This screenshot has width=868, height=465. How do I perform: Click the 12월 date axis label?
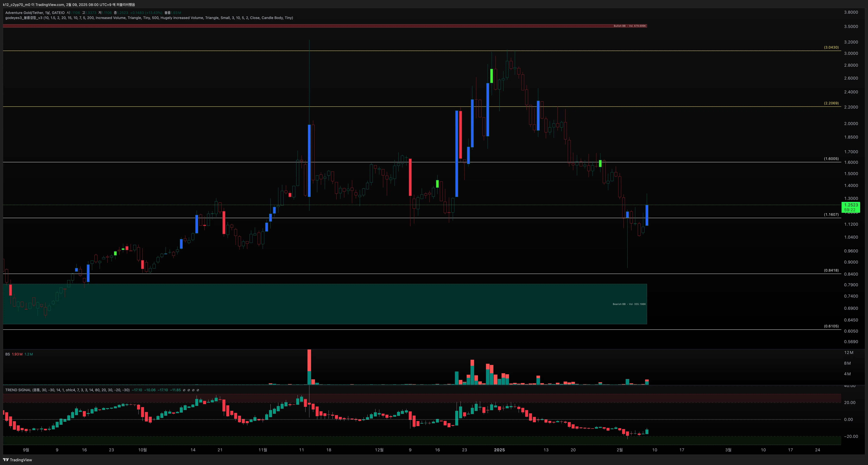pyautogui.click(x=379, y=450)
